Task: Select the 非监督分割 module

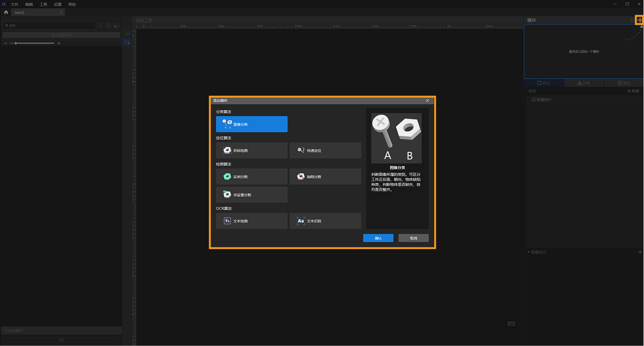Action: 251,195
